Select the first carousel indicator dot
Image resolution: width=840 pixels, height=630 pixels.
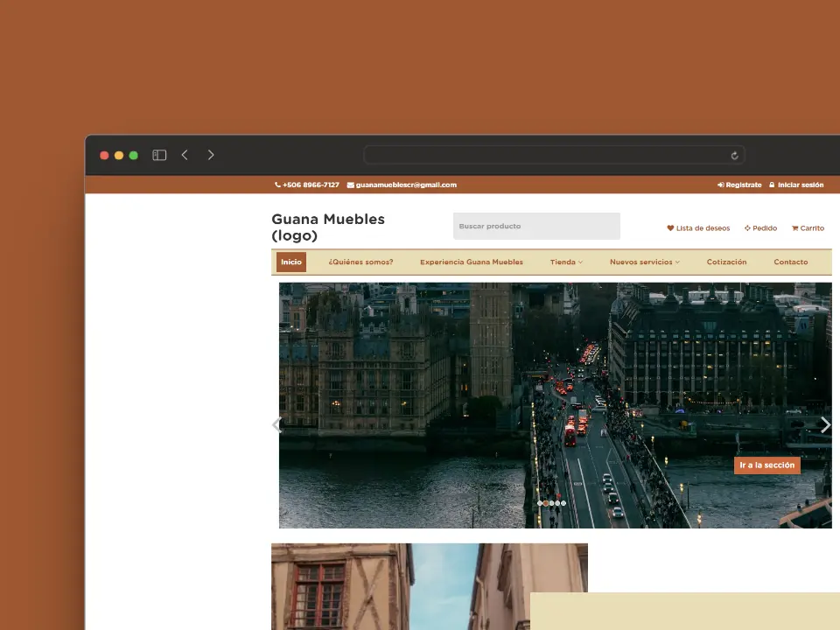point(540,503)
